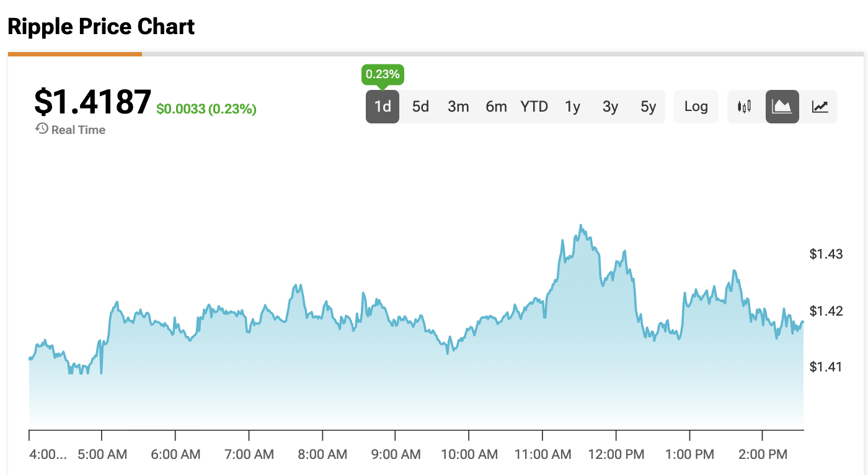The width and height of the screenshot is (868, 475).
Task: Click the $1.43 price axis label
Action: click(x=825, y=254)
